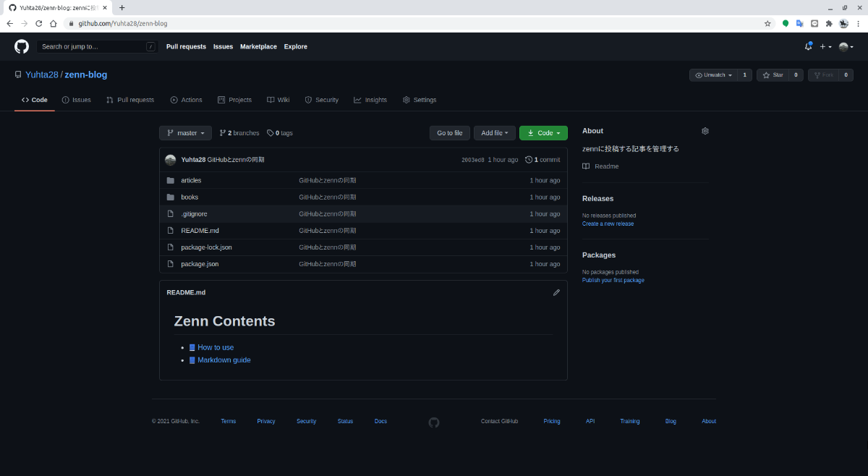868x476 pixels.
Task: Open the notifications bell icon
Action: [808, 46]
